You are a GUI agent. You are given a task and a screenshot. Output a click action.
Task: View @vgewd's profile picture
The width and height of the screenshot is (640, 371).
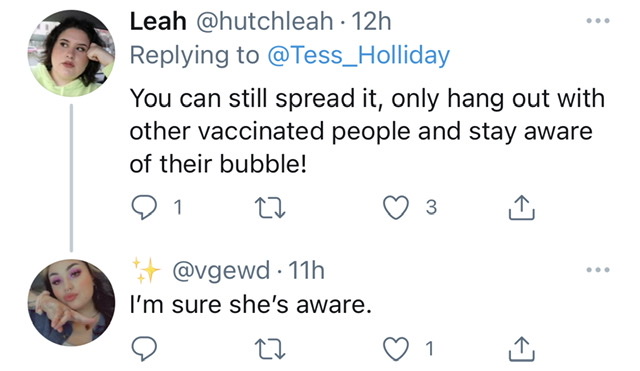click(x=71, y=302)
